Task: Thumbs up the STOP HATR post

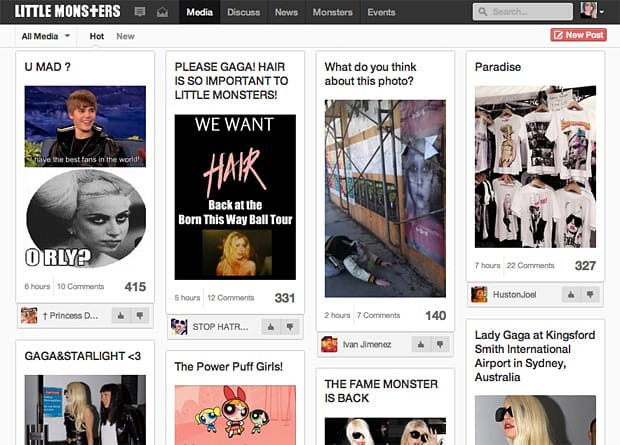Action: point(271,327)
